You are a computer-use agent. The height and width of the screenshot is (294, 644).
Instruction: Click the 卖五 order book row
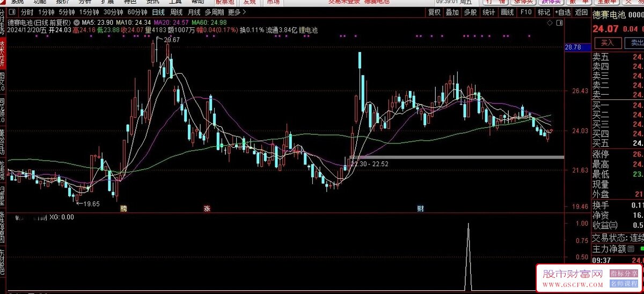[x=618, y=57]
